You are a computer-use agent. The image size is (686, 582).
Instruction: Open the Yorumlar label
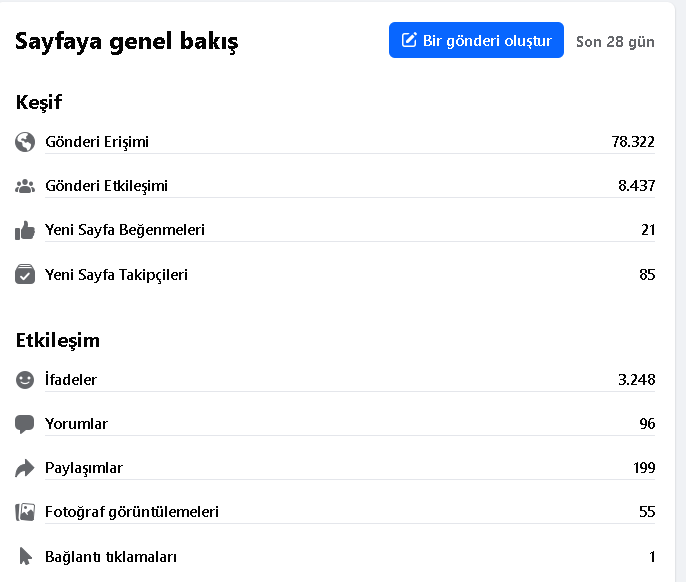[76, 424]
